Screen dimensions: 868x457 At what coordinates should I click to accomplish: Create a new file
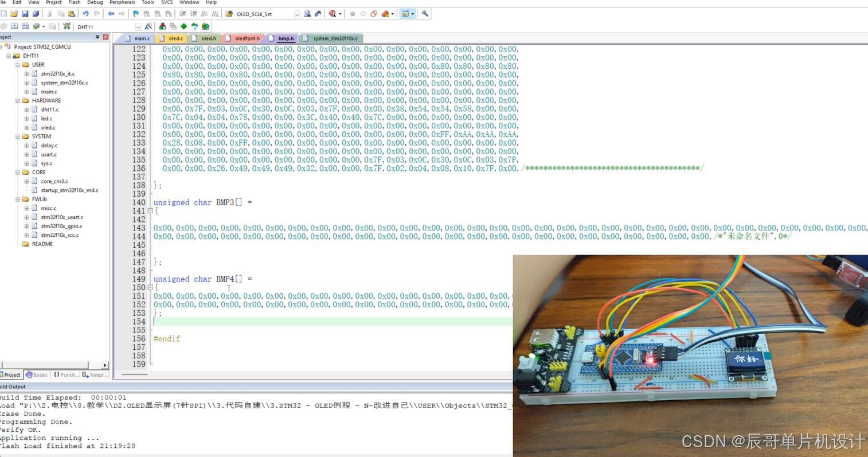5,14
